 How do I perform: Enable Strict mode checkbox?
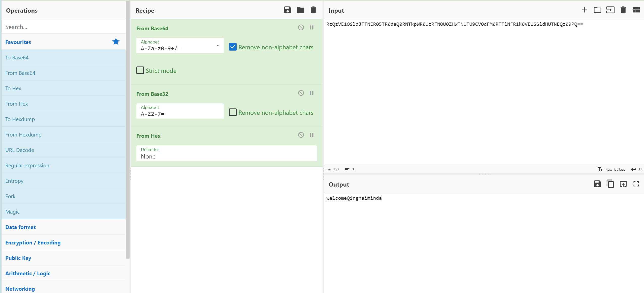pos(140,70)
